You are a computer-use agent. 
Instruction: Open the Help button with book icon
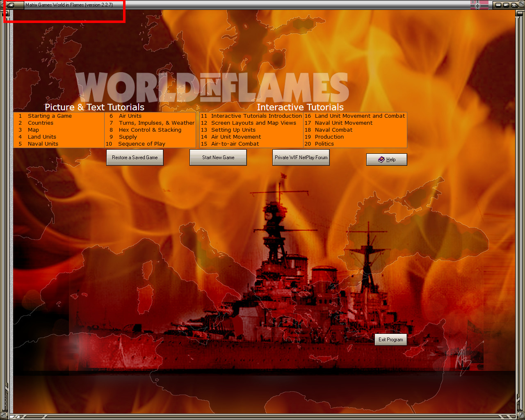[387, 160]
